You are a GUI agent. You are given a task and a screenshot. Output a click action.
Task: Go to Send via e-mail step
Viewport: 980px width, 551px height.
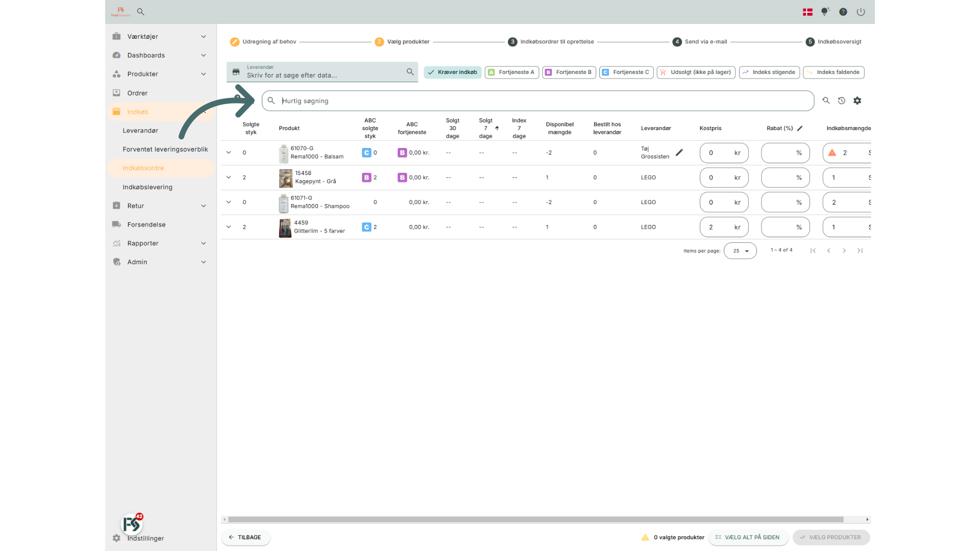coord(700,42)
